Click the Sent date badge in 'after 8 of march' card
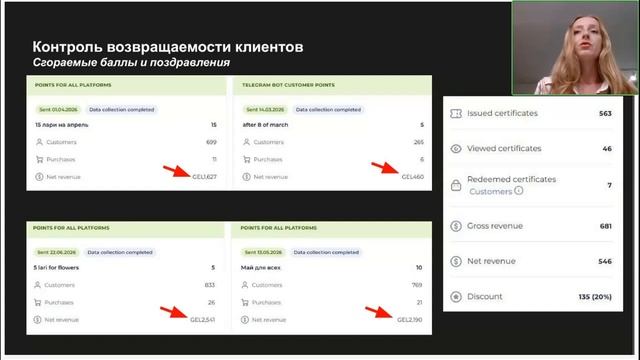This screenshot has height=360, width=640. (264, 109)
